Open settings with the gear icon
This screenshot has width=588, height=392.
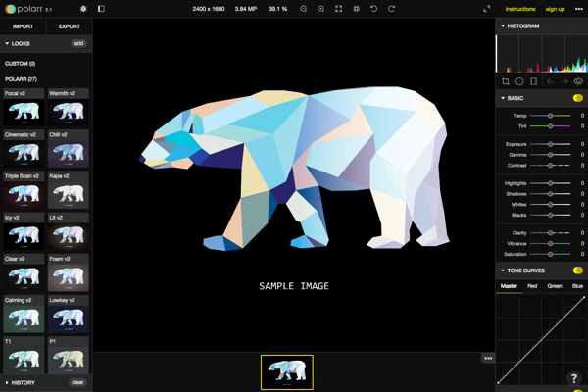point(83,9)
